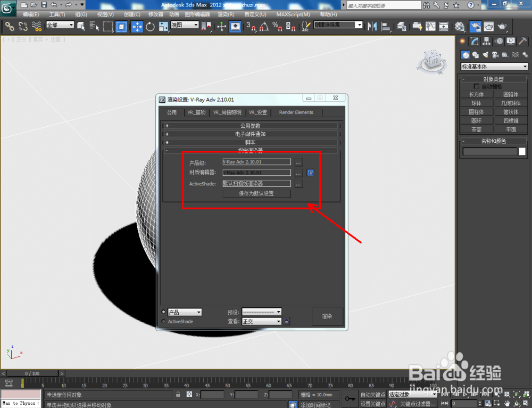This screenshot has height=408, width=532.
Task: Open the 全部 selection filter dropdown
Action: tap(60, 25)
